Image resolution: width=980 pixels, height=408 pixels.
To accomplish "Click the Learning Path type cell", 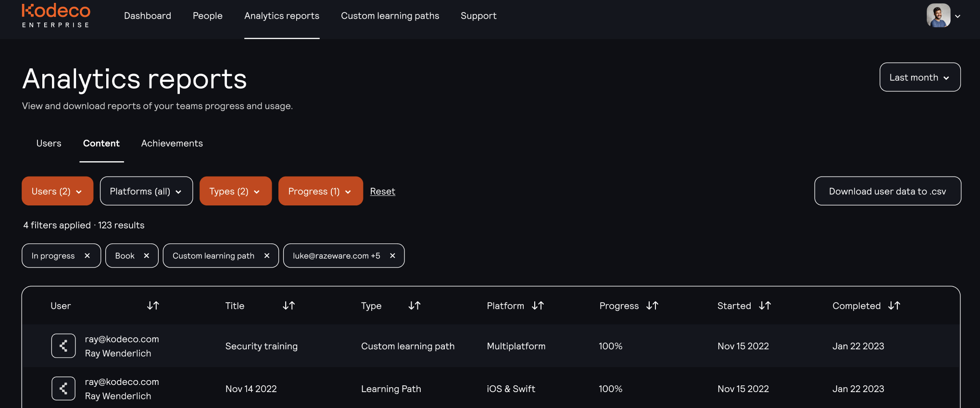I will 391,389.
